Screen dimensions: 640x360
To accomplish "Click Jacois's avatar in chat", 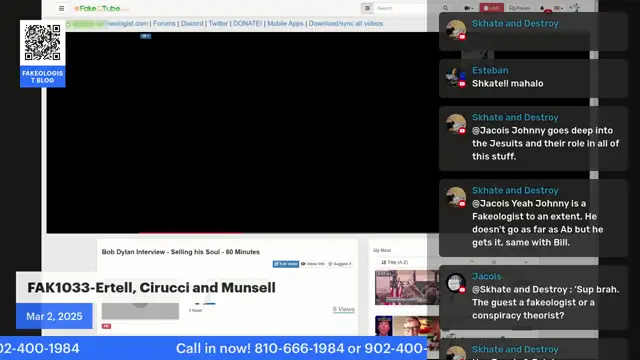I will (456, 282).
